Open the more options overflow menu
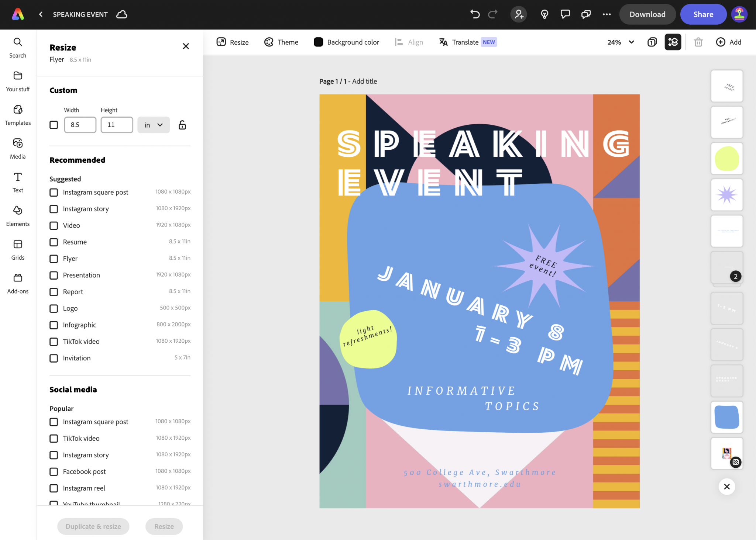The width and height of the screenshot is (756, 540). [606, 14]
